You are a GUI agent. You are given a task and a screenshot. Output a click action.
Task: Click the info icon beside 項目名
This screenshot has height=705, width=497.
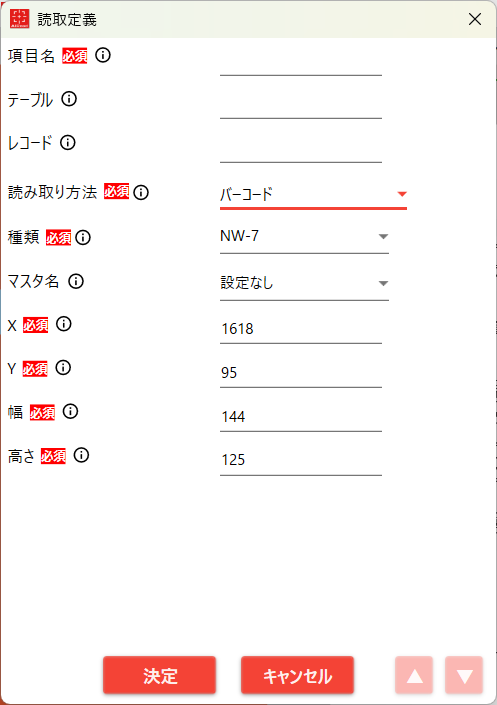[103, 55]
